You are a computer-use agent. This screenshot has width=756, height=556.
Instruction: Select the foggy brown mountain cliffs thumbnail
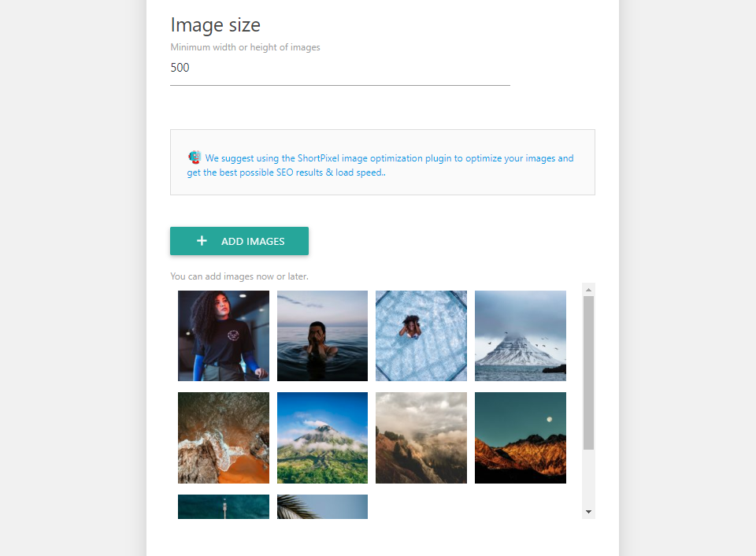421,438
